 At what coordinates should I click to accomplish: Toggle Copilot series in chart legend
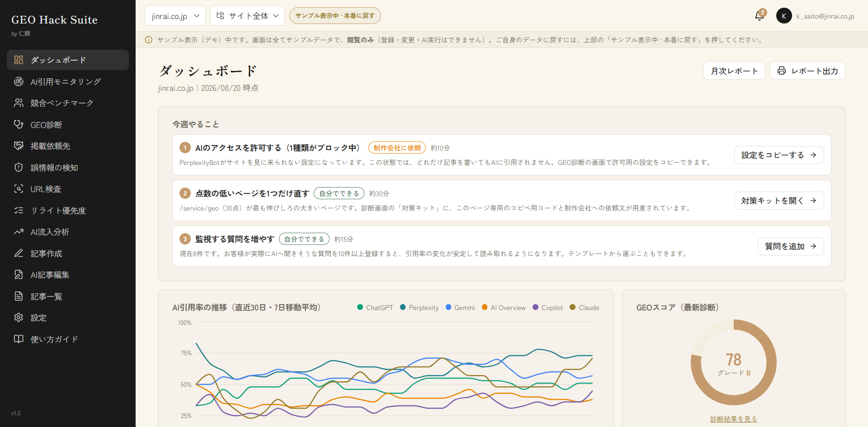coord(547,308)
